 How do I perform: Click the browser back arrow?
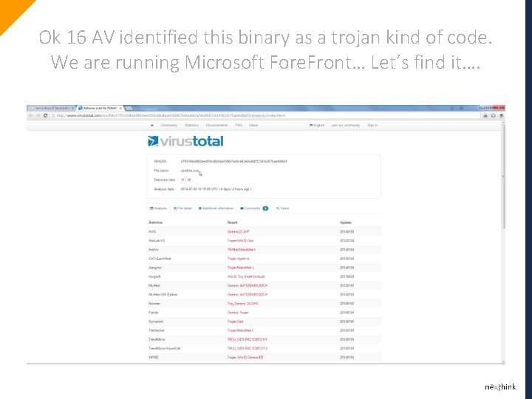coord(31,116)
